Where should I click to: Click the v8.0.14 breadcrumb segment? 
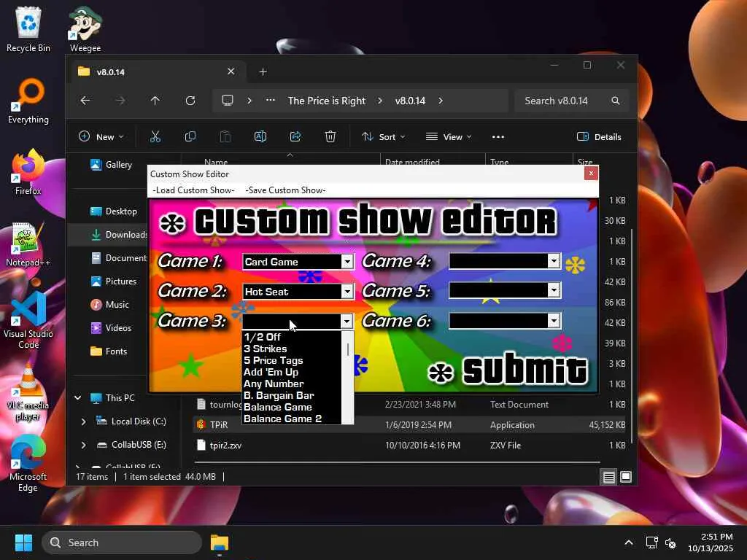tap(410, 101)
